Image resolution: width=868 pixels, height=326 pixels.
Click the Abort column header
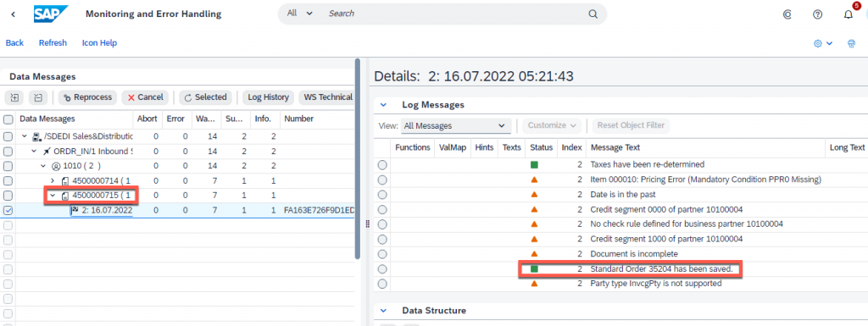[x=147, y=119]
